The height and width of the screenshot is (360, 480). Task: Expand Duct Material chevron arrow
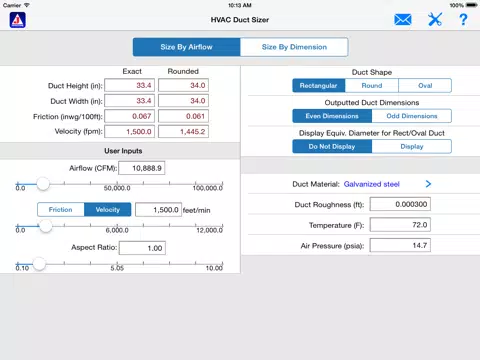(x=428, y=184)
